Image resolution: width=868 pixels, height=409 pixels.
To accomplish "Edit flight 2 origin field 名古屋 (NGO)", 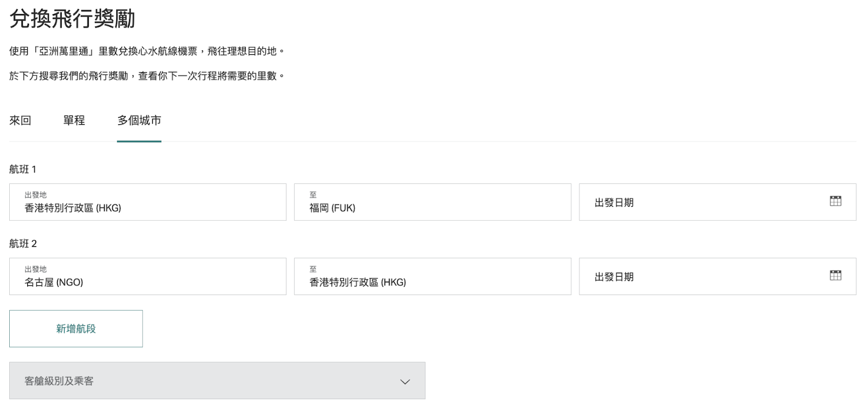I will pyautogui.click(x=148, y=277).
